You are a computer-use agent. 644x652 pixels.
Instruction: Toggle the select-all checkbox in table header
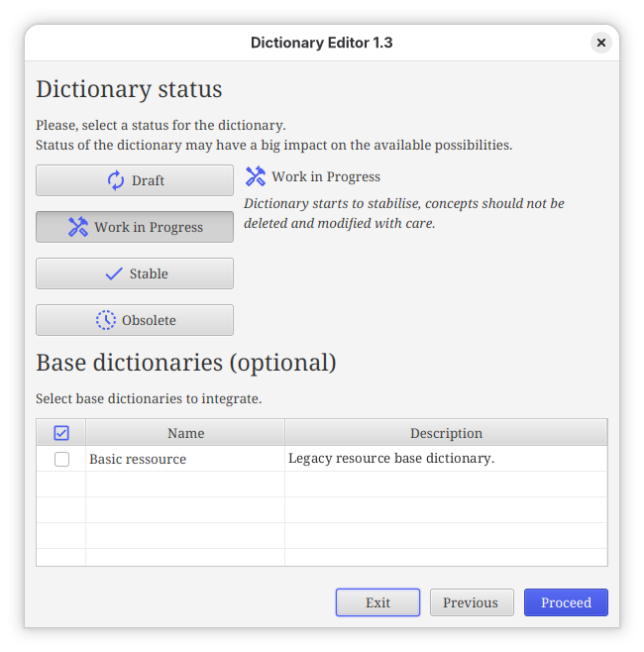pyautogui.click(x=61, y=433)
